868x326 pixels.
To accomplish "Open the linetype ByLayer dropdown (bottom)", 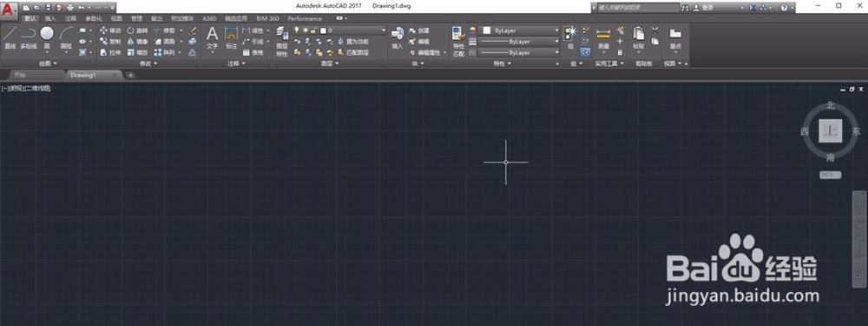I will [520, 53].
